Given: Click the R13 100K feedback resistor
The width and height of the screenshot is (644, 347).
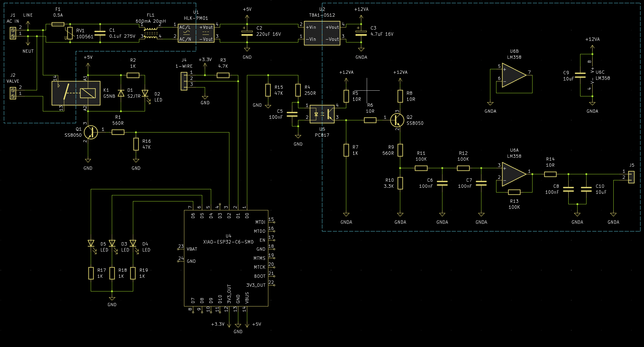Looking at the screenshot, I should [x=514, y=192].
